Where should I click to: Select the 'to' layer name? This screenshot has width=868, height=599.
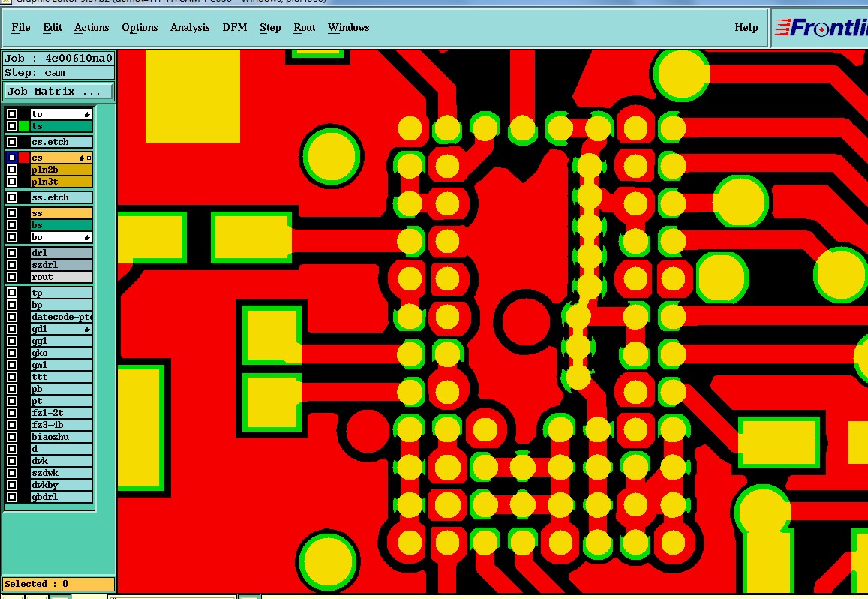click(x=61, y=114)
